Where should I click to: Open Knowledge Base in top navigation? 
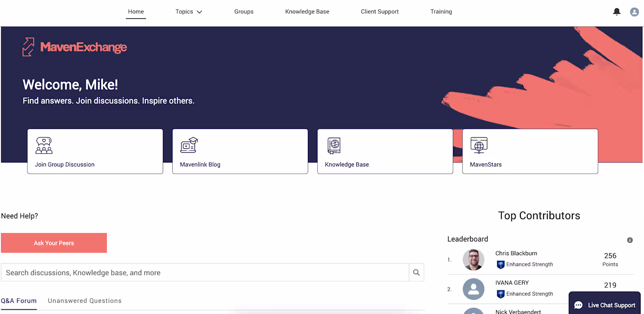[x=307, y=12]
